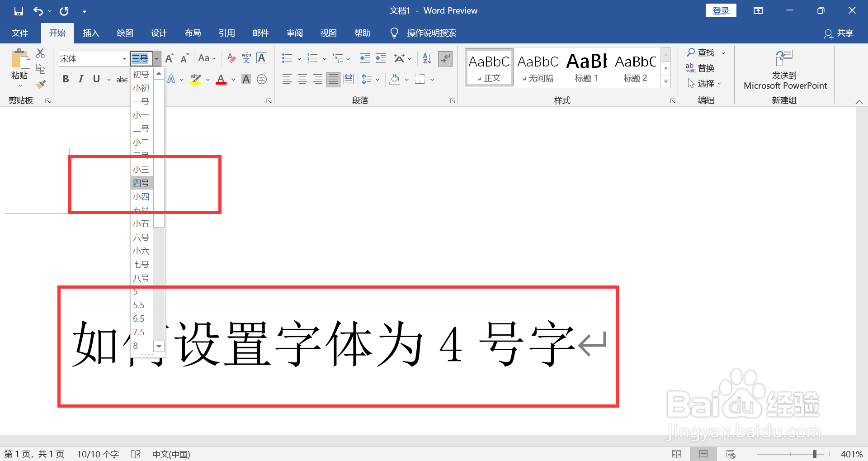Switch to the 视图 tab
The image size is (868, 461).
tap(328, 33)
